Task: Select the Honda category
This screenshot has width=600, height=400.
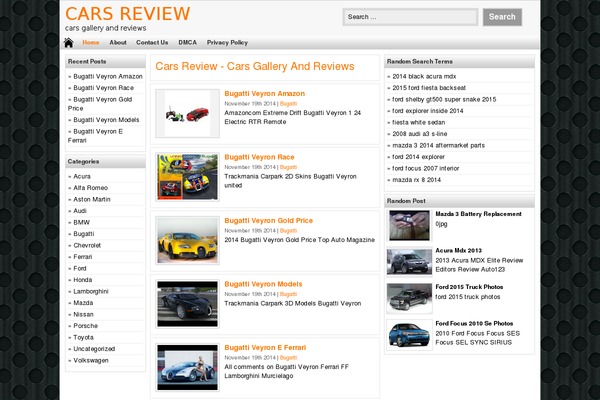Action: [82, 280]
